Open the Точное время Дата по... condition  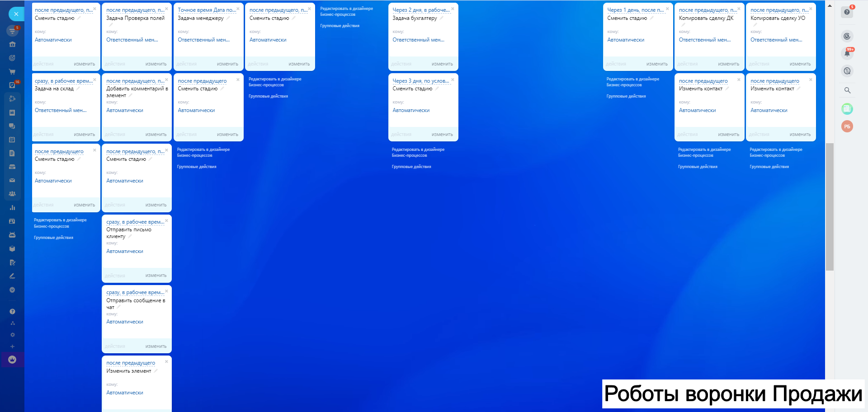coord(207,10)
